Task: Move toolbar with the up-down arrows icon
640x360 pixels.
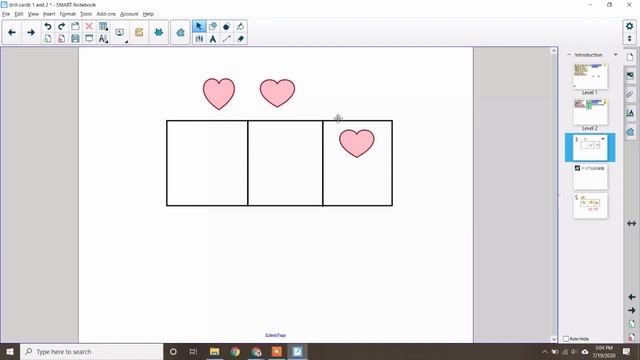Action: coord(629,38)
